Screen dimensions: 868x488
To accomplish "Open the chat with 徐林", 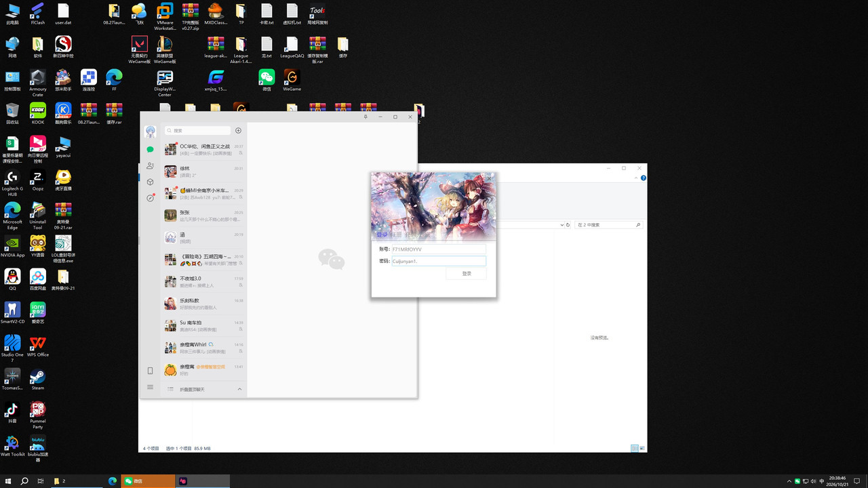I will coord(203,171).
